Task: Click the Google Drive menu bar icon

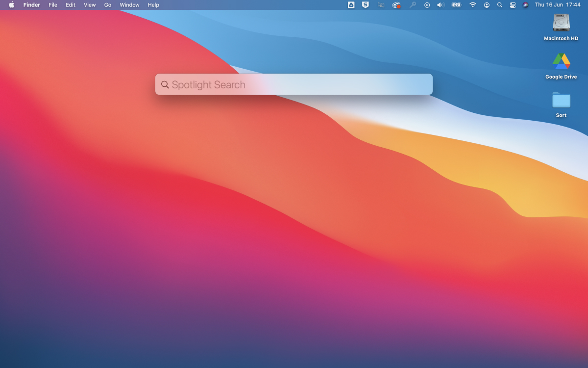Action: click(351, 5)
